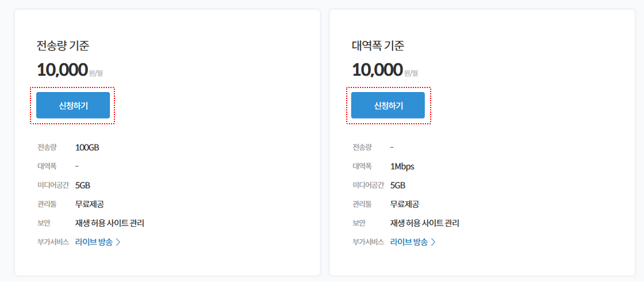Open 라이브 방송 link in 전송량 기준 card
This screenshot has width=644, height=282.
pyautogui.click(x=94, y=242)
